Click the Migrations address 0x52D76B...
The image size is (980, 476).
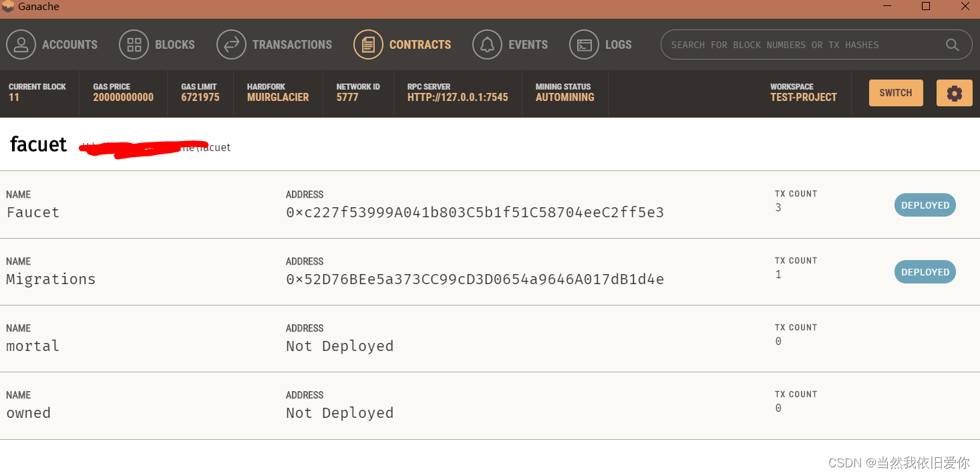pos(475,279)
